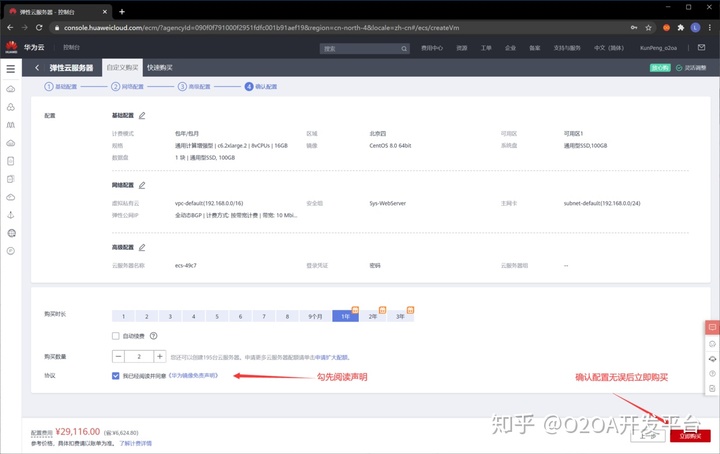The image size is (720, 454).
Task: Open second sidebar icon below the cloud
Action: pos(11,107)
